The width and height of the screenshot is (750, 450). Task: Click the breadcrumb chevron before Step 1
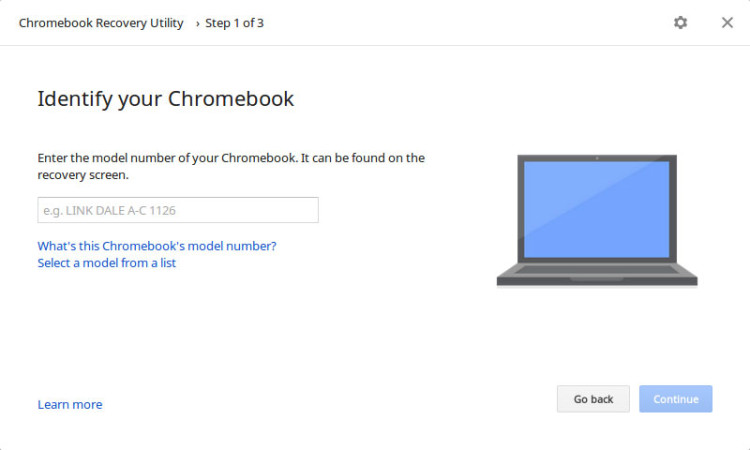point(197,23)
